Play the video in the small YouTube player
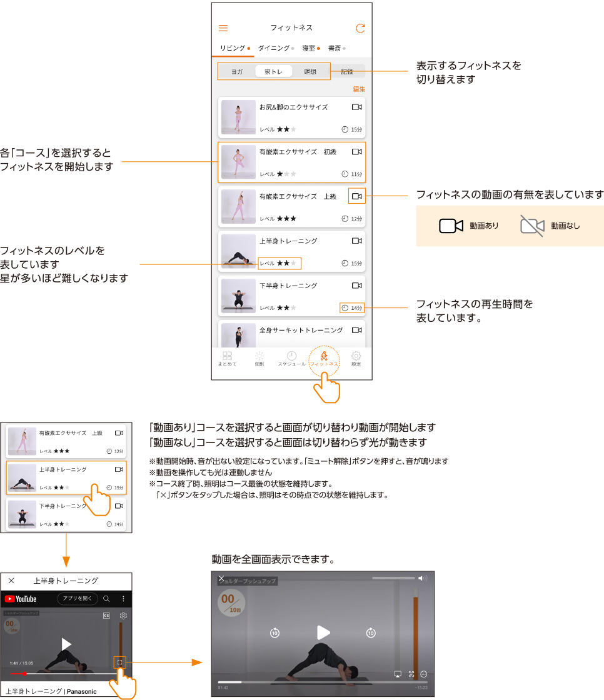Image resolution: width=604 pixels, height=700 pixels. pos(66,644)
